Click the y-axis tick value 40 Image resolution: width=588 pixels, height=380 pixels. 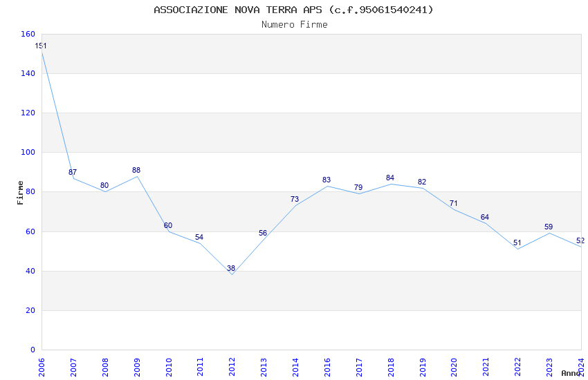(30, 271)
